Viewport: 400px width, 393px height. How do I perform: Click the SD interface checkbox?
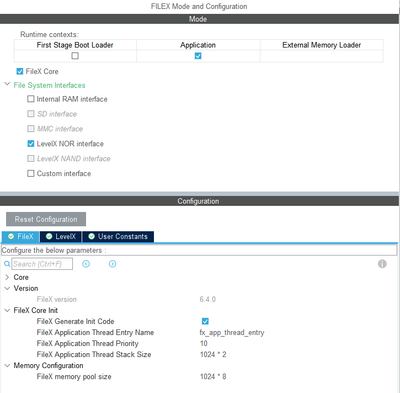31,114
